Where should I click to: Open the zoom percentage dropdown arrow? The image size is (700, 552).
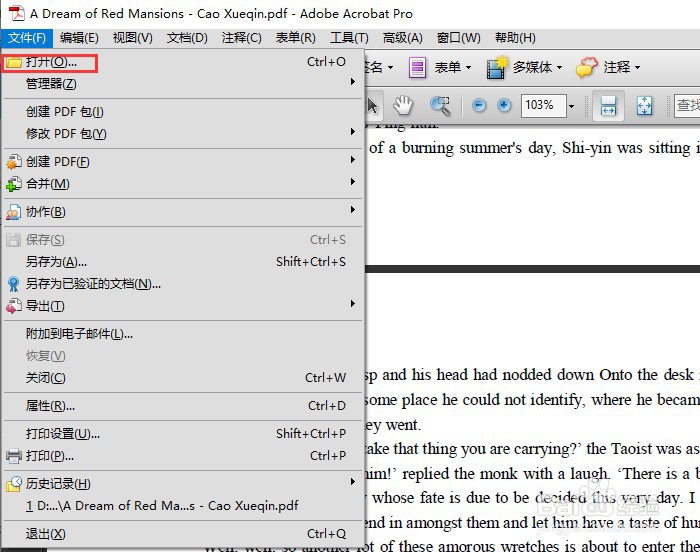pos(571,106)
